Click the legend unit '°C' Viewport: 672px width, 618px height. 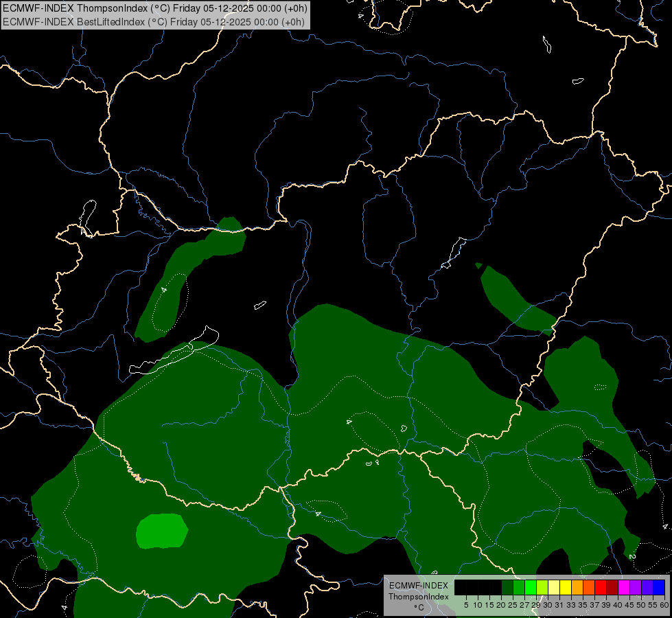pyautogui.click(x=419, y=607)
